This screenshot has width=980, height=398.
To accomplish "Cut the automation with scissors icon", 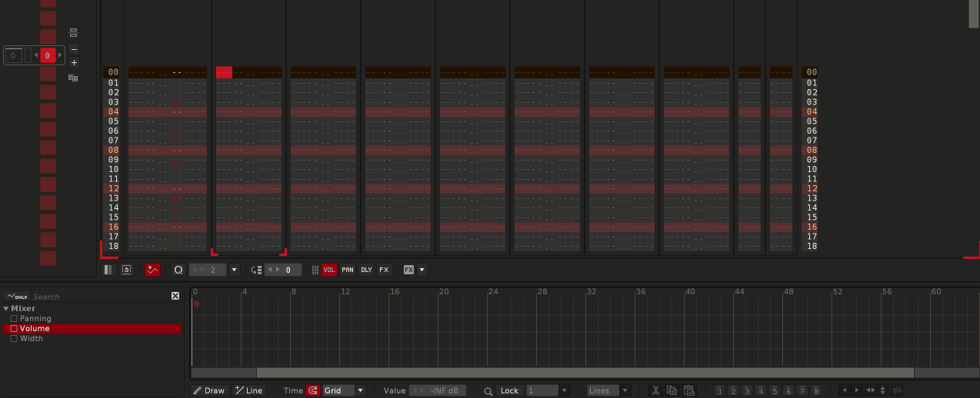I will point(655,390).
